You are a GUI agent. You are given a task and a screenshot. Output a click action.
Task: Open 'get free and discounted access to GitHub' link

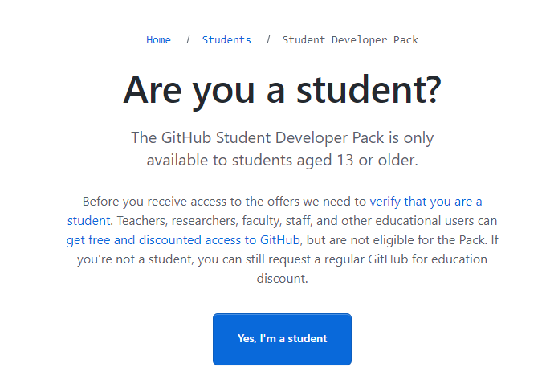183,240
